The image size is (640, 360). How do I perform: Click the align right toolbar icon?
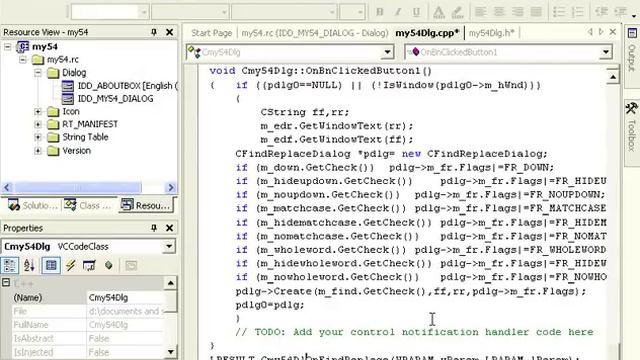(x=518, y=12)
